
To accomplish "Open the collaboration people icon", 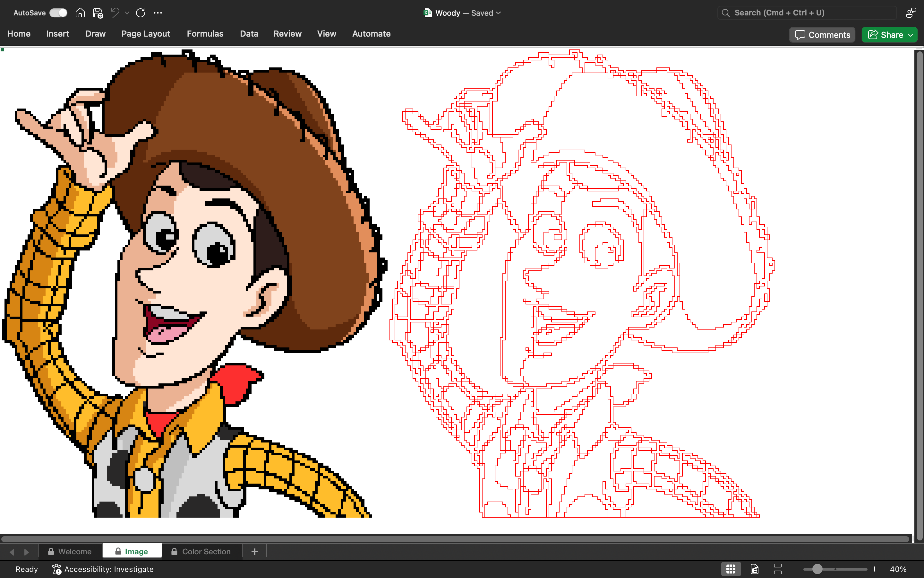I will (911, 13).
